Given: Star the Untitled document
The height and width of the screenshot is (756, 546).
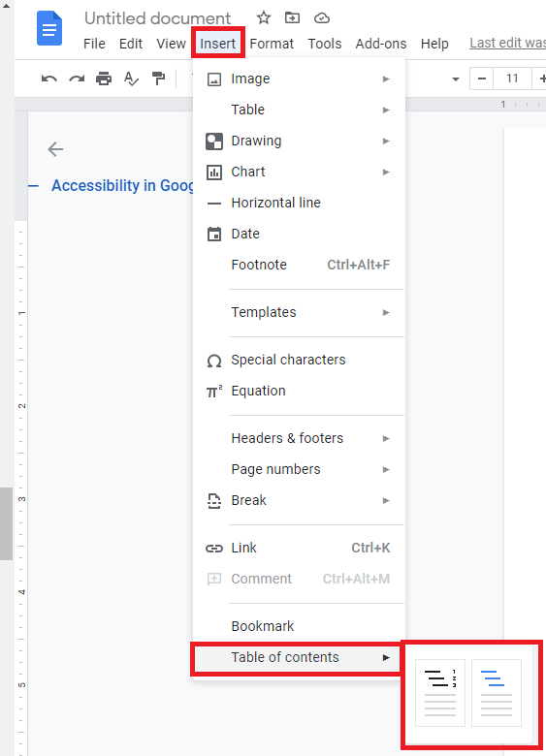Looking at the screenshot, I should coord(264,17).
